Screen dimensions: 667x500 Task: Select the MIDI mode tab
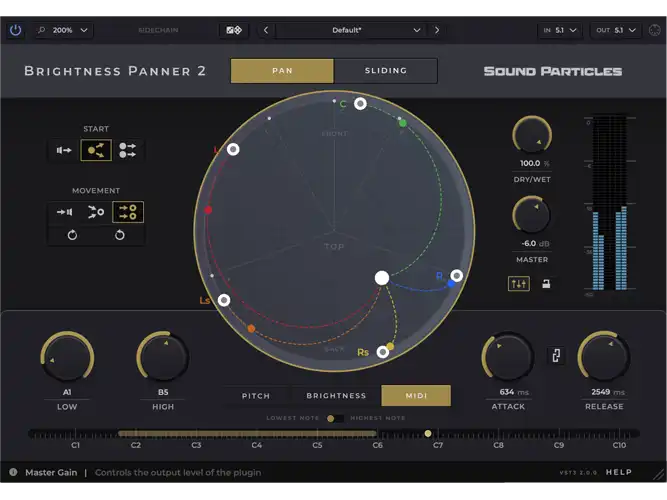416,396
